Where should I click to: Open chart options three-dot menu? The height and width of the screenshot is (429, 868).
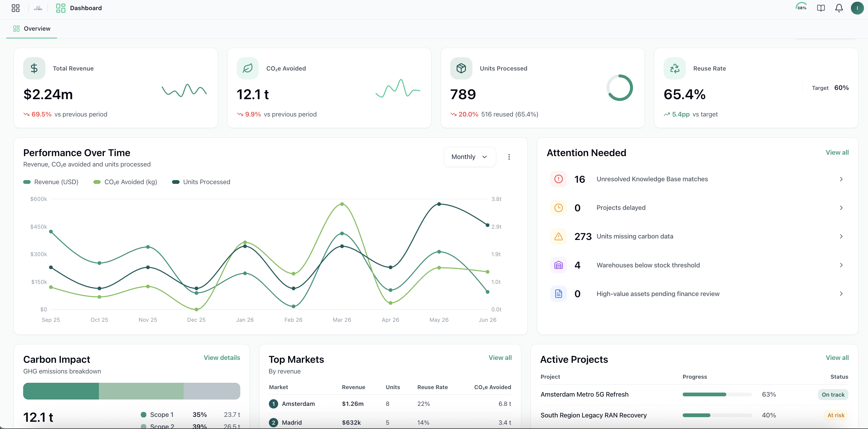509,157
